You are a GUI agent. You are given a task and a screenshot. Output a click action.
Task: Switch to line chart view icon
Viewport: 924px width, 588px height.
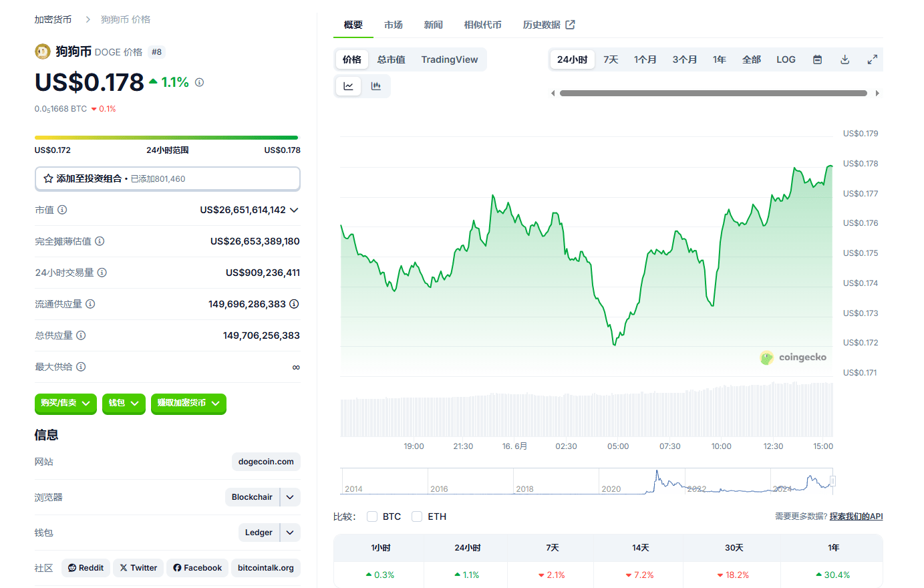(348, 86)
